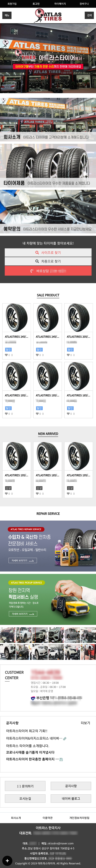Click the 검색 search button
This screenshot has height=868, width=96.
click(x=89, y=15)
